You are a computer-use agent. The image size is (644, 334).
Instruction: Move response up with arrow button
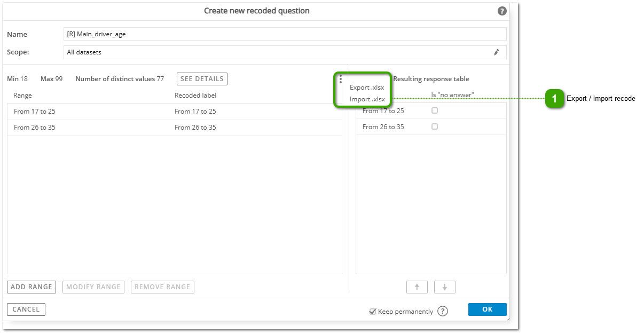(417, 287)
